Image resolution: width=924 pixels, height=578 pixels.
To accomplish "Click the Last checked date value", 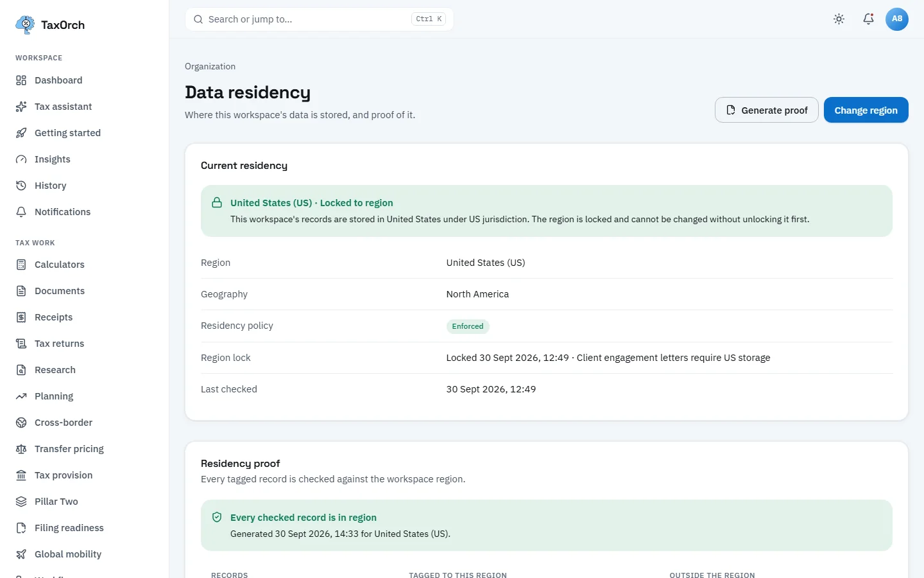I will (491, 389).
